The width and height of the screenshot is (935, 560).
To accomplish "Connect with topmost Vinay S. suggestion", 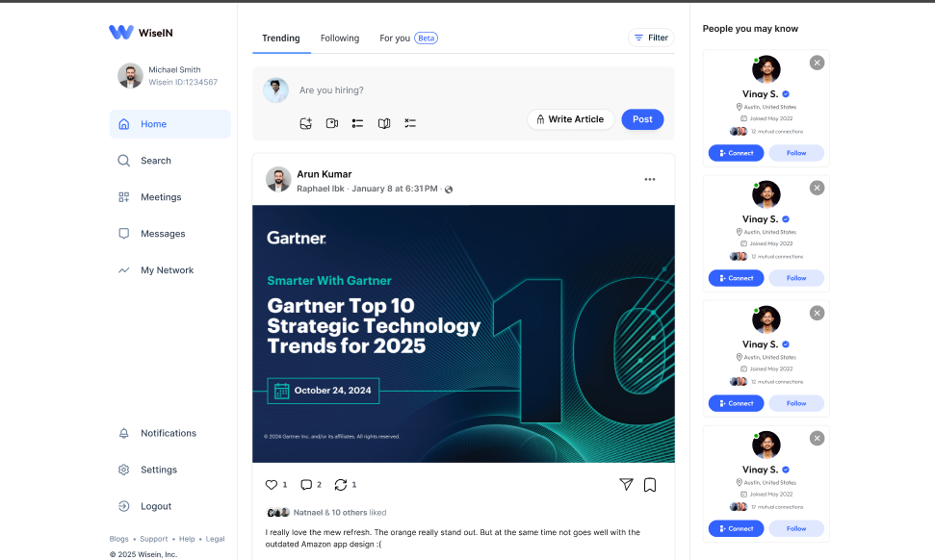I will 736,153.
